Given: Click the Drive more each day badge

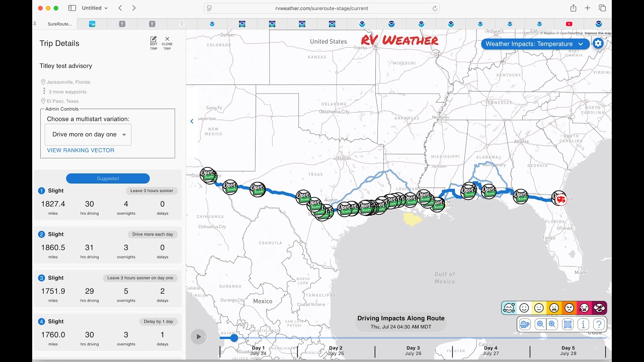Looking at the screenshot, I should pyautogui.click(x=152, y=234).
